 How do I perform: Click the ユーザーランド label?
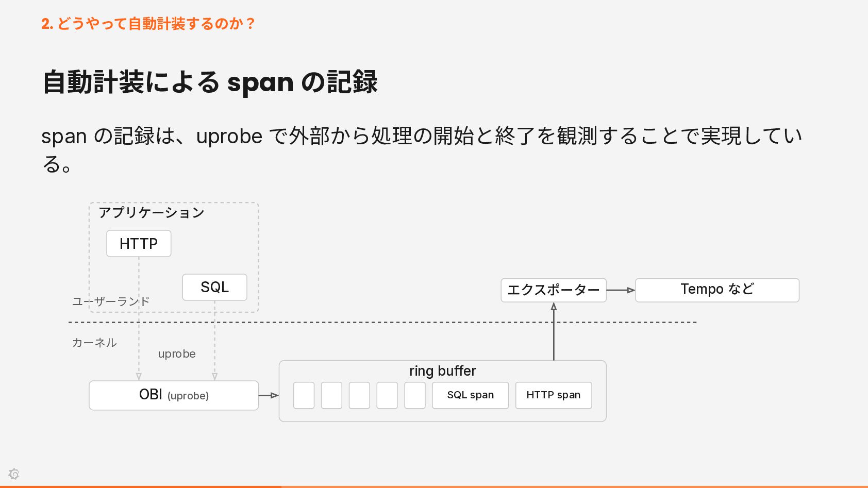pyautogui.click(x=111, y=301)
